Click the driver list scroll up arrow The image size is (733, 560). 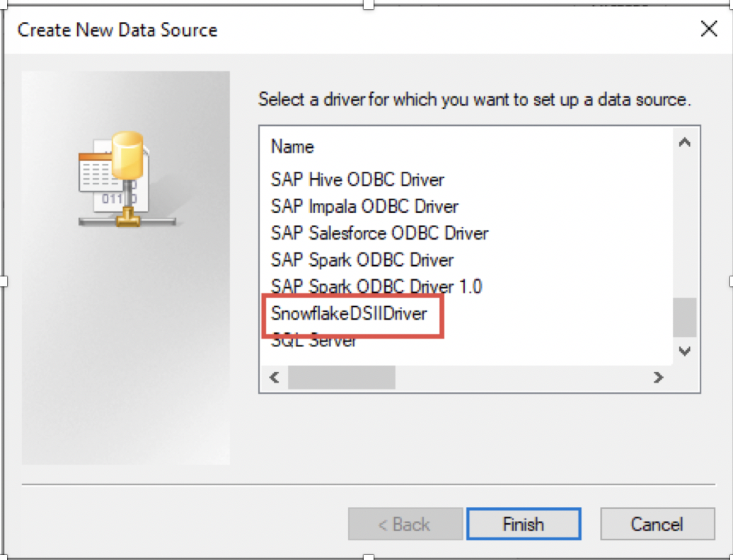[x=684, y=142]
